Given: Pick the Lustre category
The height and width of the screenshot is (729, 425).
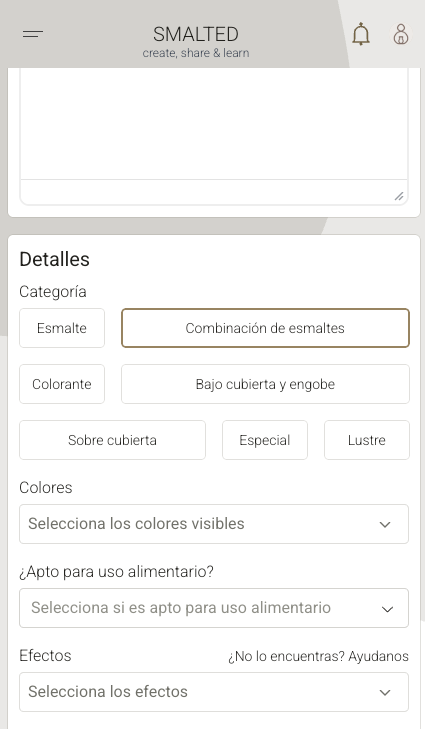Looking at the screenshot, I should (x=366, y=440).
